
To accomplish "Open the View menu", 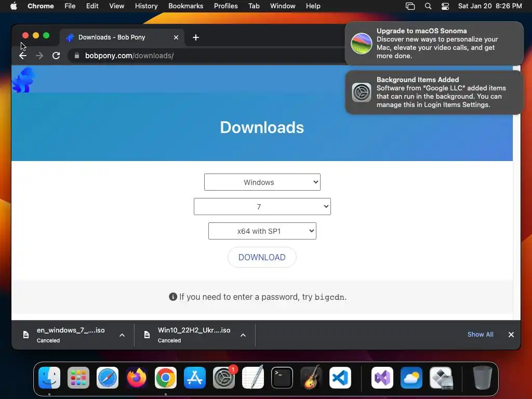I will pos(117,6).
